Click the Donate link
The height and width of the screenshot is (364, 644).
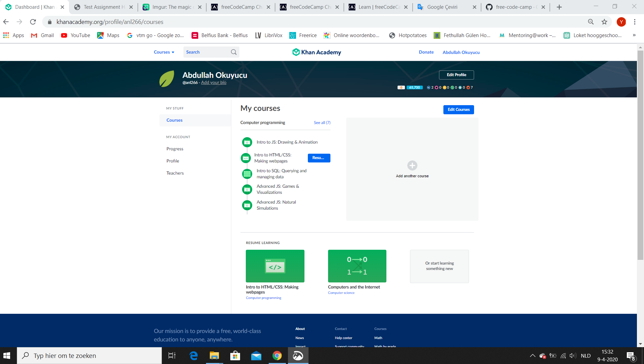point(426,52)
